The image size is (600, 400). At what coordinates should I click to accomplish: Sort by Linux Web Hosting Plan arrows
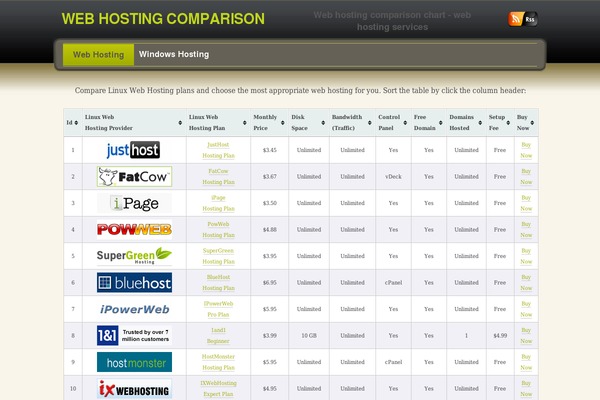pos(245,122)
